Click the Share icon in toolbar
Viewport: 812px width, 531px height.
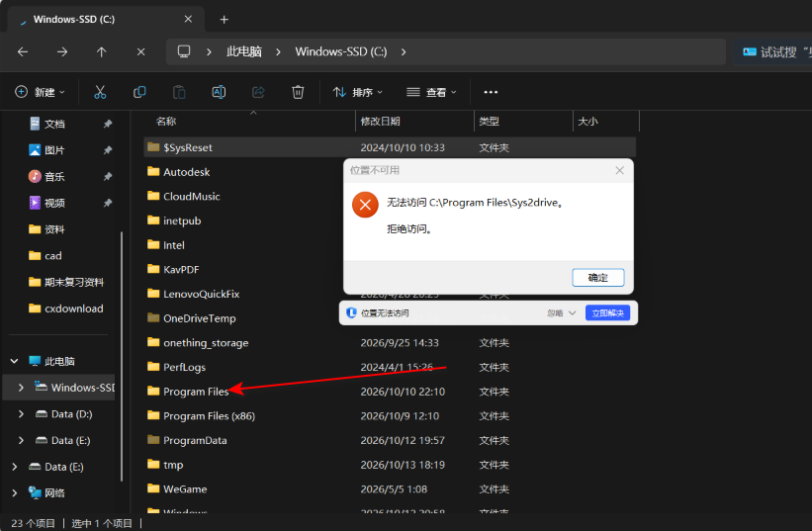[258, 92]
